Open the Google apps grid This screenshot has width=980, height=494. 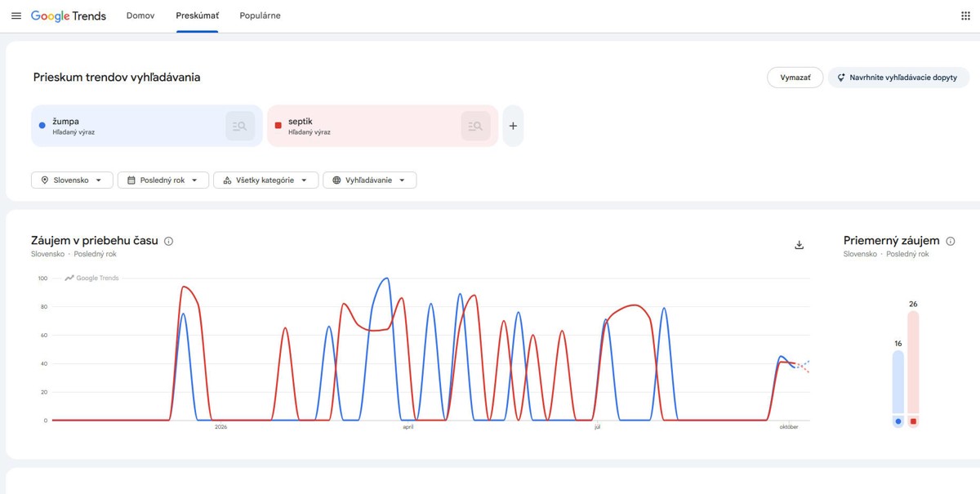point(965,16)
